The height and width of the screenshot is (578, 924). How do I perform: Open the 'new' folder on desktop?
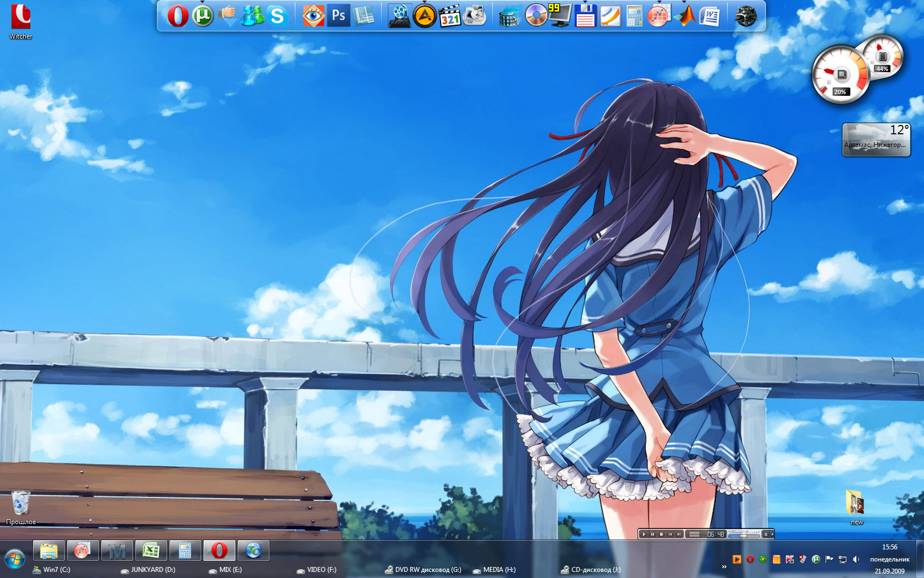(x=856, y=506)
